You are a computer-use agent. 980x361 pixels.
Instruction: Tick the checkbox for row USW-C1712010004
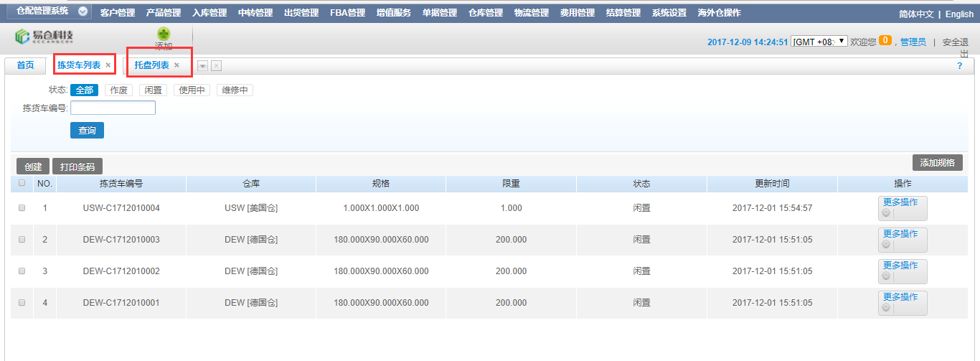[22, 208]
